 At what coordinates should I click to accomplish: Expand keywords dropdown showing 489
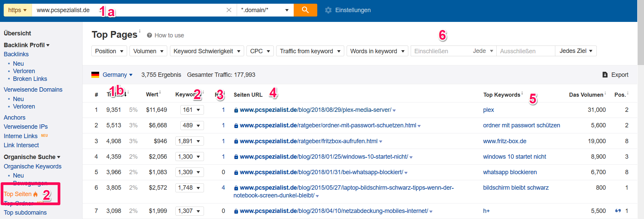[192, 125]
